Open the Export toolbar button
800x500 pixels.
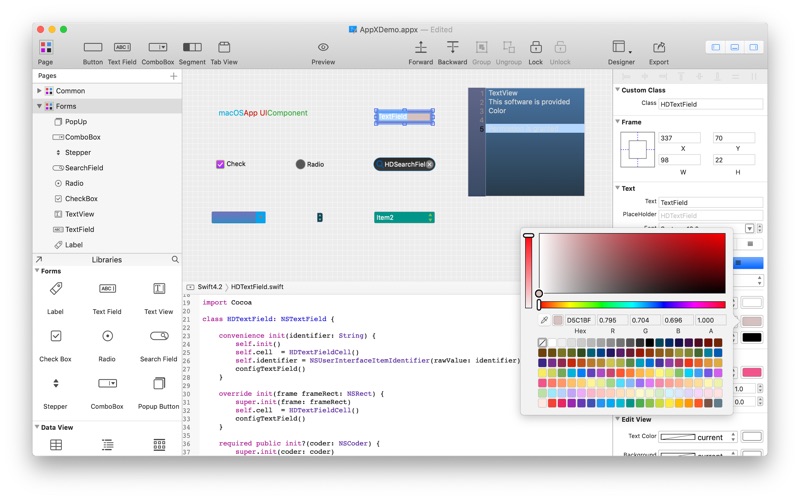(659, 47)
